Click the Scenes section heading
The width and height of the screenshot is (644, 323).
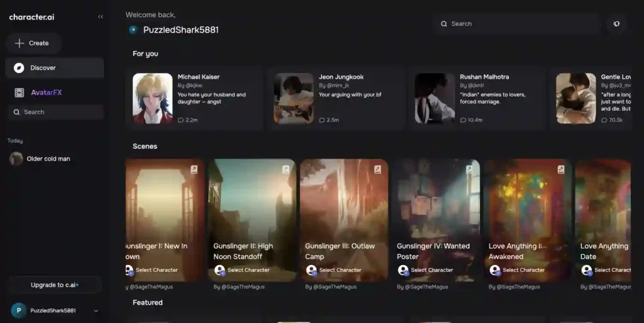tap(145, 146)
